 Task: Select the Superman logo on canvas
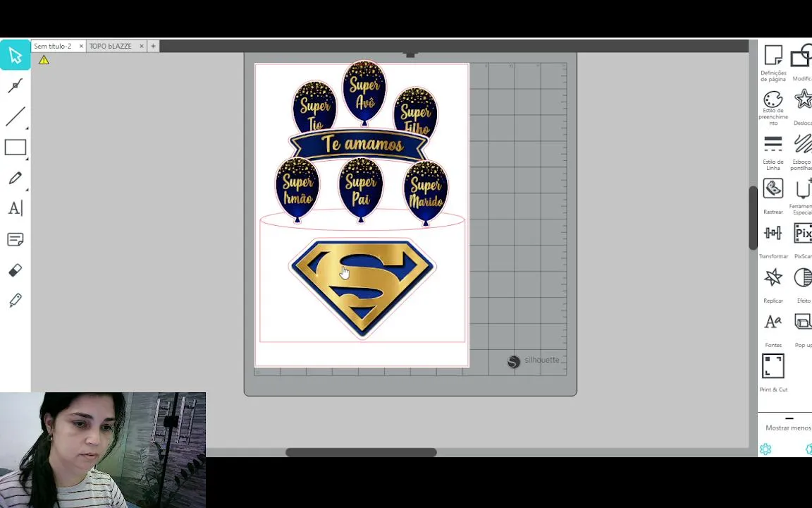(362, 288)
